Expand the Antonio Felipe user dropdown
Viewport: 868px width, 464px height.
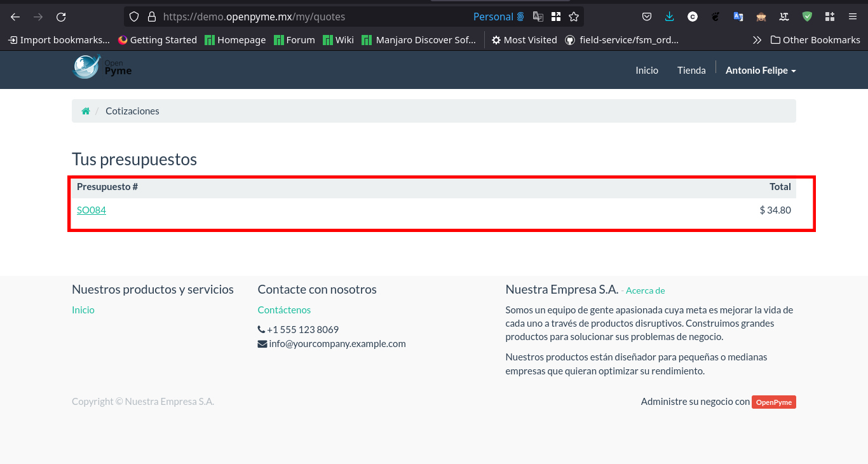click(761, 71)
